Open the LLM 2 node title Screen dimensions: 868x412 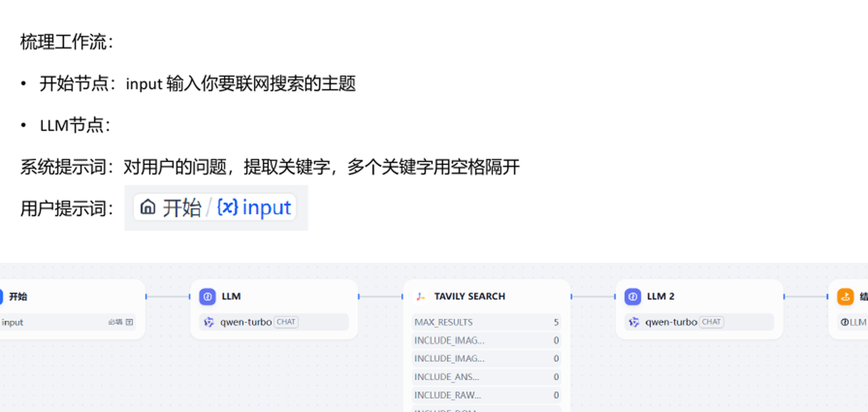(660, 296)
